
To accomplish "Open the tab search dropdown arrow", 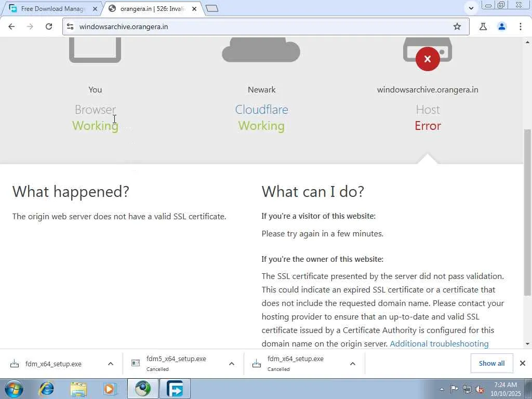I will coord(471,8).
